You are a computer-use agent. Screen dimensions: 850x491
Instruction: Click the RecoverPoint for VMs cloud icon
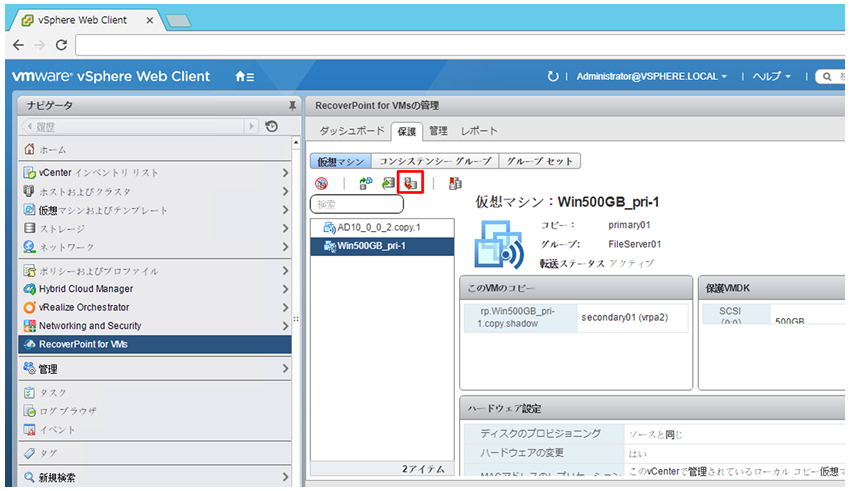30,344
